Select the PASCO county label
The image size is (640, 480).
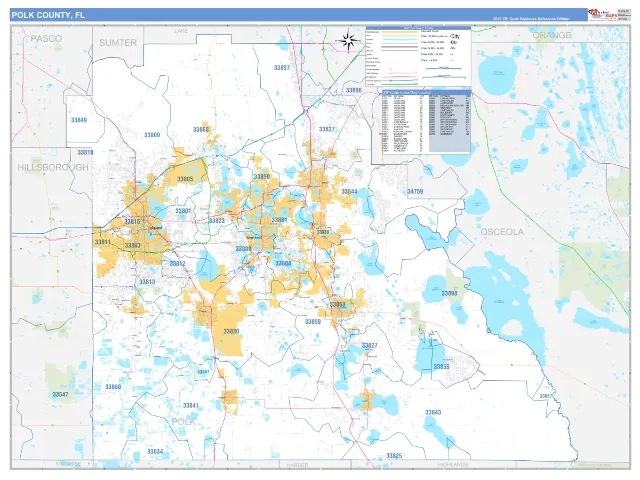click(x=47, y=39)
